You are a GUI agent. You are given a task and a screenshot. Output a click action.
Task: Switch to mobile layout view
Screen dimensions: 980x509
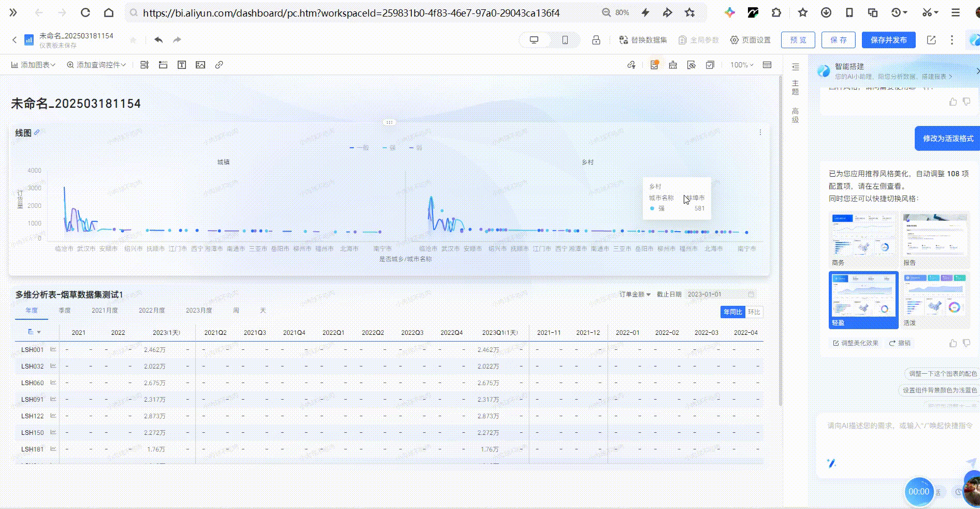(565, 40)
